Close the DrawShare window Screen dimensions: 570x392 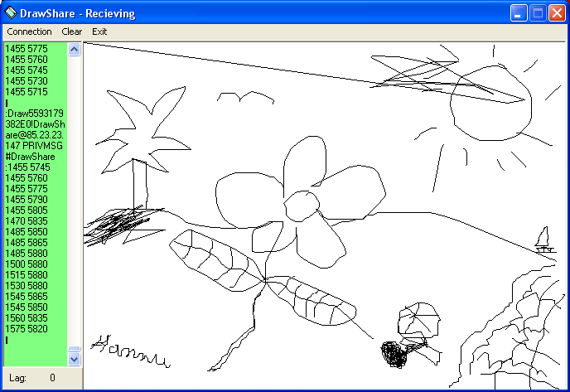(x=556, y=13)
